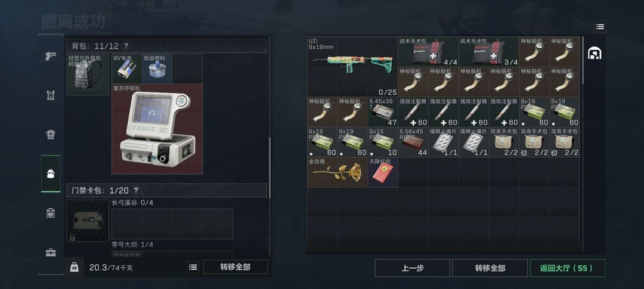This screenshot has width=644, height=289.
Task: Click the 9V电池 battery item
Action: click(x=127, y=69)
